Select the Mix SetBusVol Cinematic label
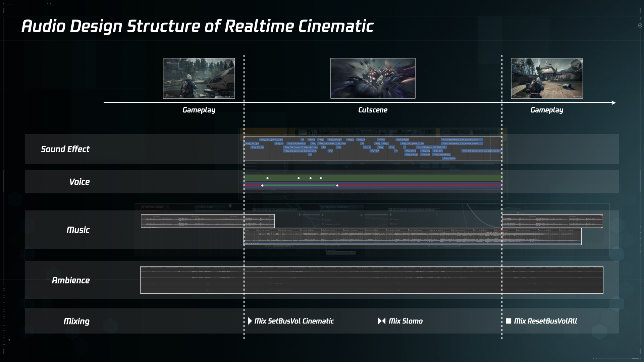Viewport: 644px width, 362px height. pyautogui.click(x=294, y=321)
